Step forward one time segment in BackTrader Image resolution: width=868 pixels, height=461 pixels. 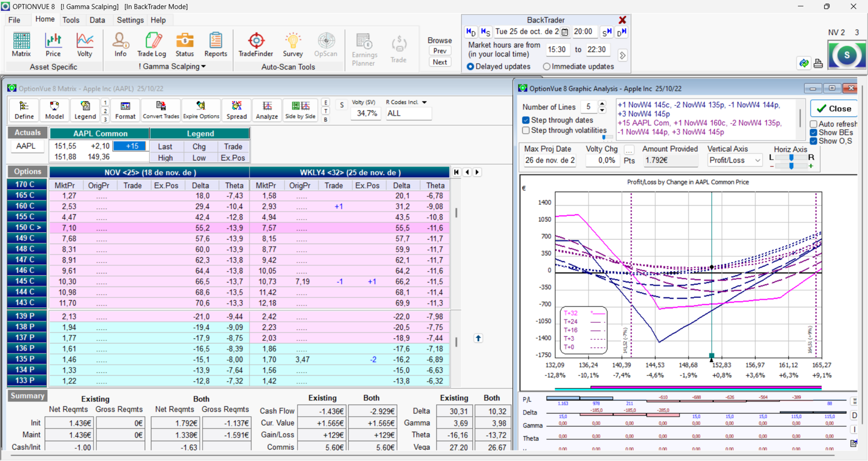click(x=607, y=32)
